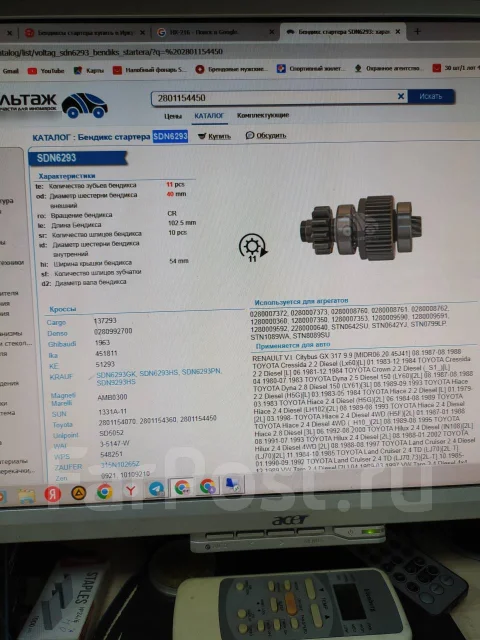The image size is (480, 640).
Task: Click Denso cross number 0280992700
Action: click(x=113, y=331)
